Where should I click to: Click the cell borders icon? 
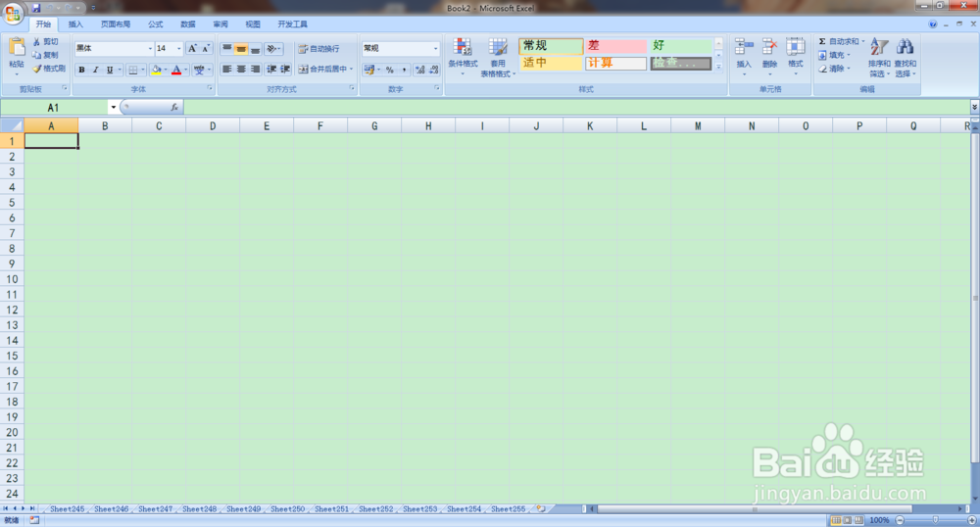pyautogui.click(x=132, y=70)
